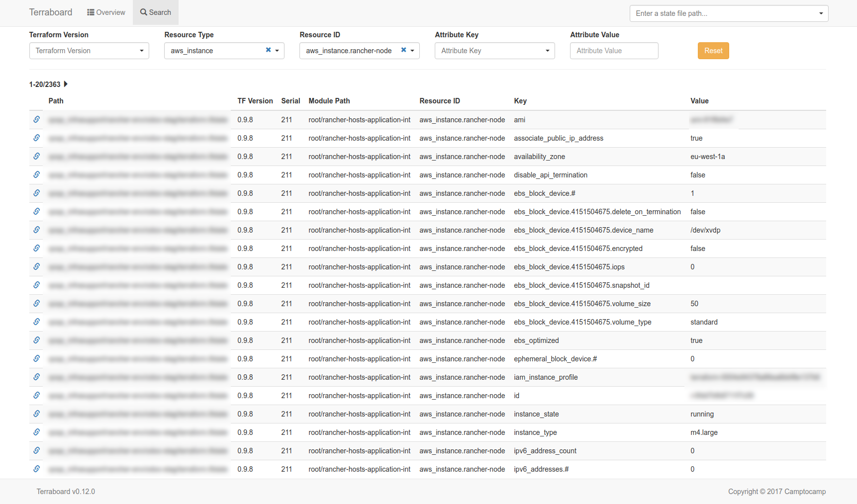Select the availability_zone key cell
Image resolution: width=857 pixels, height=504 pixels.
coord(539,157)
